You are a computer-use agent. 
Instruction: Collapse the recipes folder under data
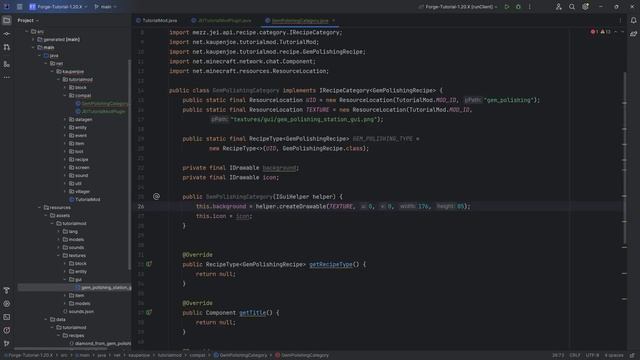(x=58, y=336)
